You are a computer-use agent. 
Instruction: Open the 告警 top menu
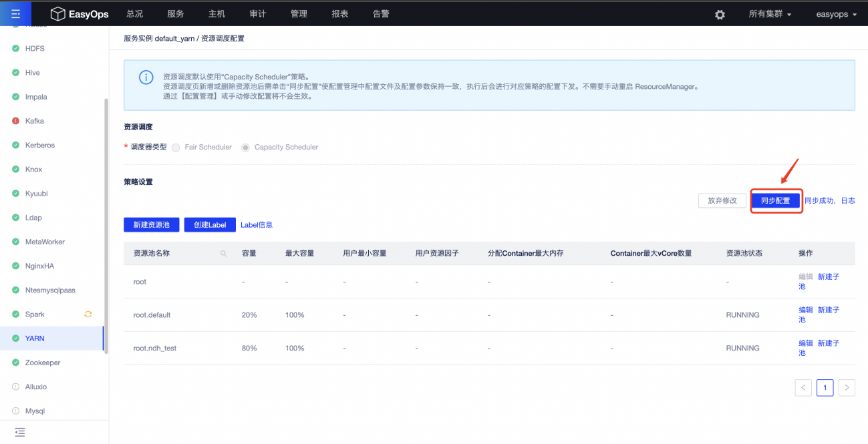point(381,14)
